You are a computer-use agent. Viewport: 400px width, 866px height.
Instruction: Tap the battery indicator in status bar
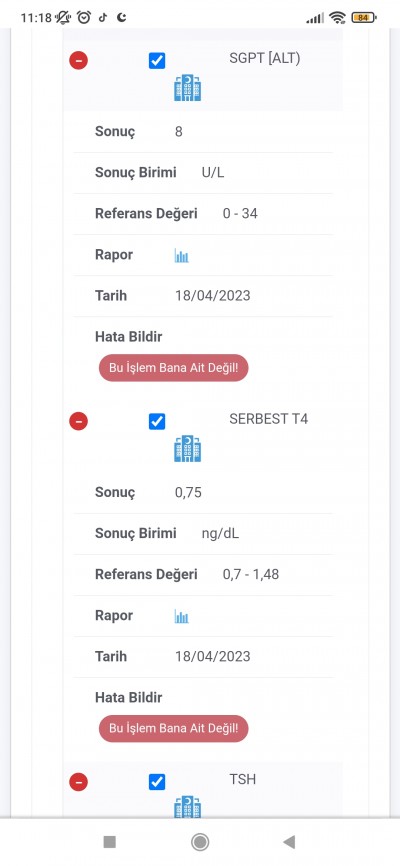click(x=364, y=18)
